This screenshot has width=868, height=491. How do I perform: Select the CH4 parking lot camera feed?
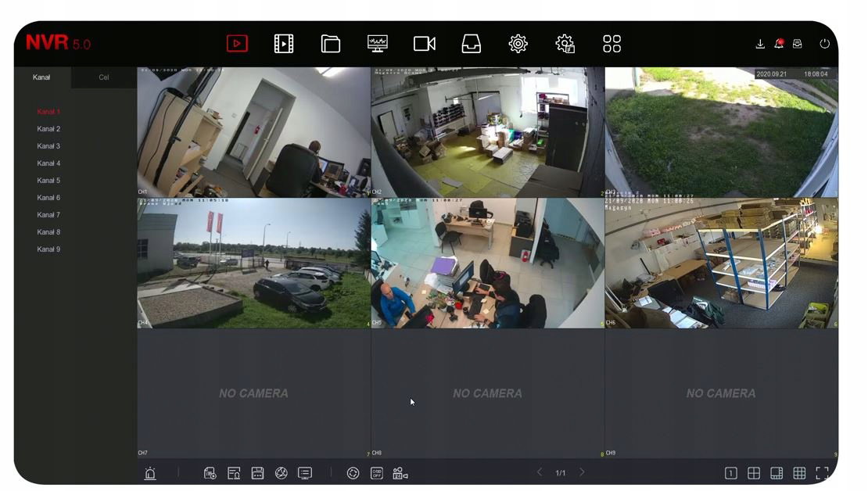tap(253, 263)
